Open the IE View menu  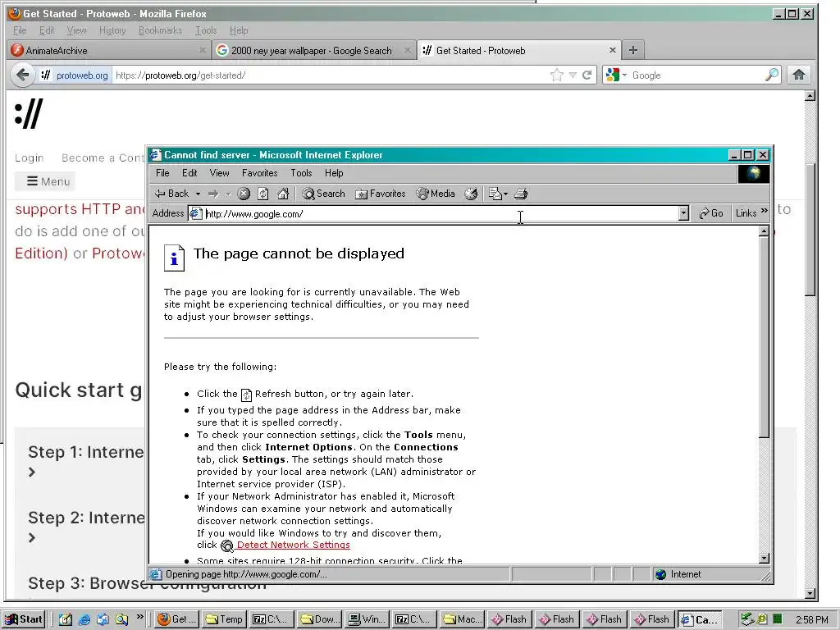click(x=219, y=173)
